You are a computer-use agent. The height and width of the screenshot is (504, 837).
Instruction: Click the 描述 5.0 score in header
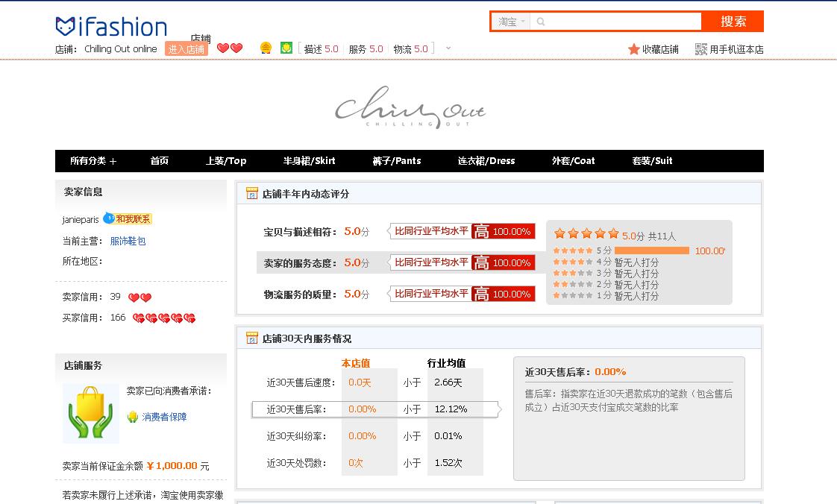coord(322,49)
